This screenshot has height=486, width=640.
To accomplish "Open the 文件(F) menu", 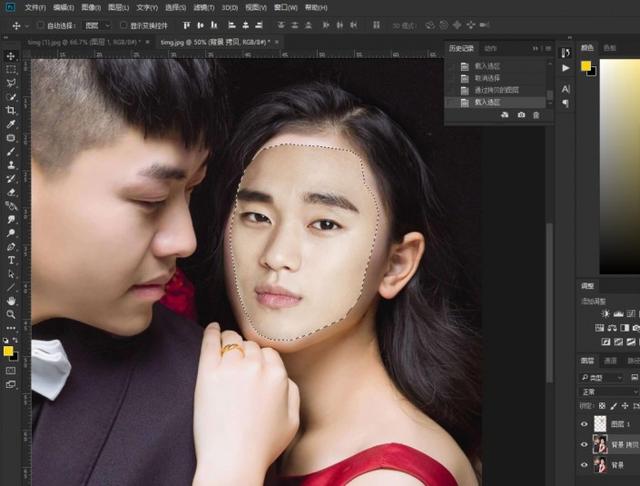I will [x=35, y=7].
